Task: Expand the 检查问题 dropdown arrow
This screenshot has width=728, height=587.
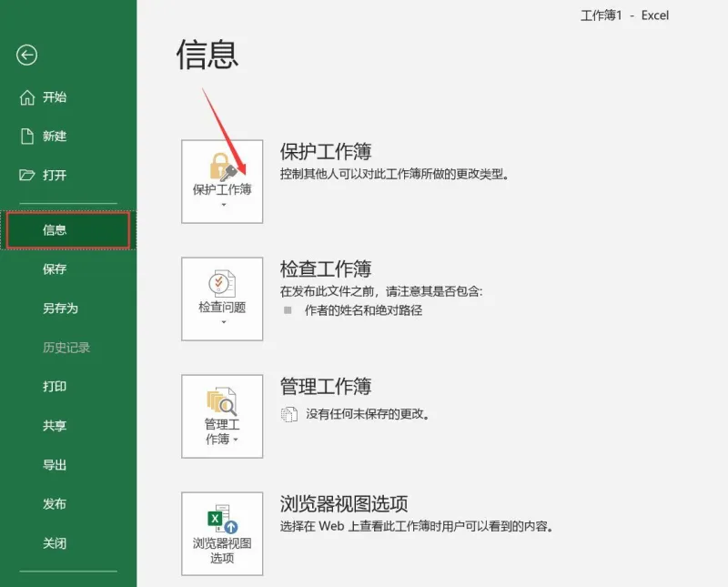Action: (224, 322)
